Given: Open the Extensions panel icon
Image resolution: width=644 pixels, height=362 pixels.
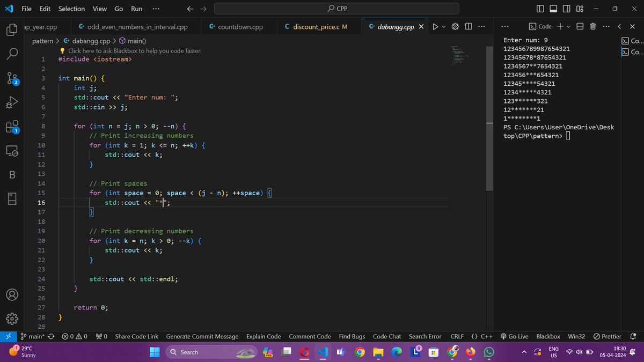Looking at the screenshot, I should (11, 127).
